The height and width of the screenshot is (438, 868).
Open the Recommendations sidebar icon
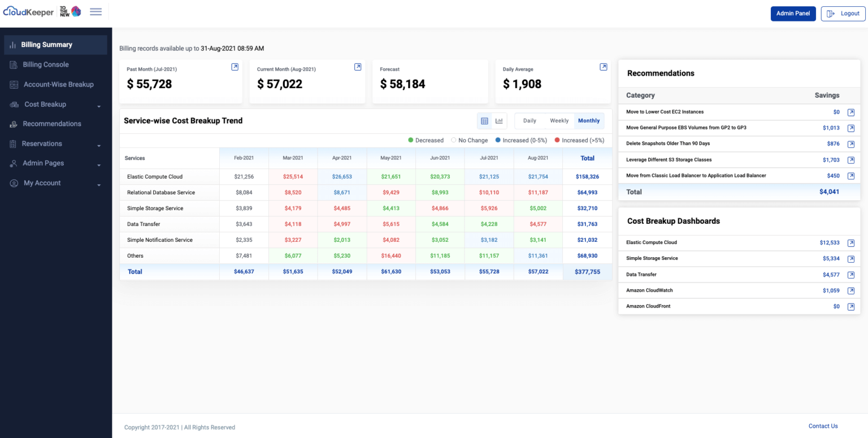click(12, 124)
